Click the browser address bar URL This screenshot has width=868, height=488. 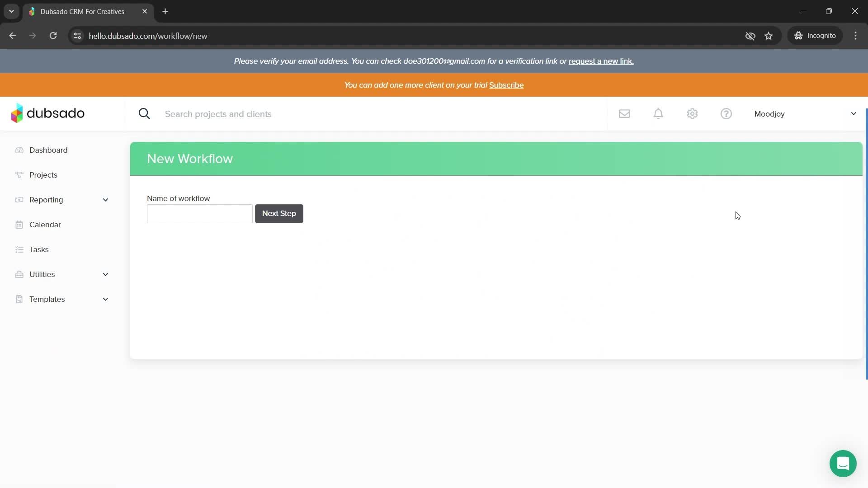148,36
